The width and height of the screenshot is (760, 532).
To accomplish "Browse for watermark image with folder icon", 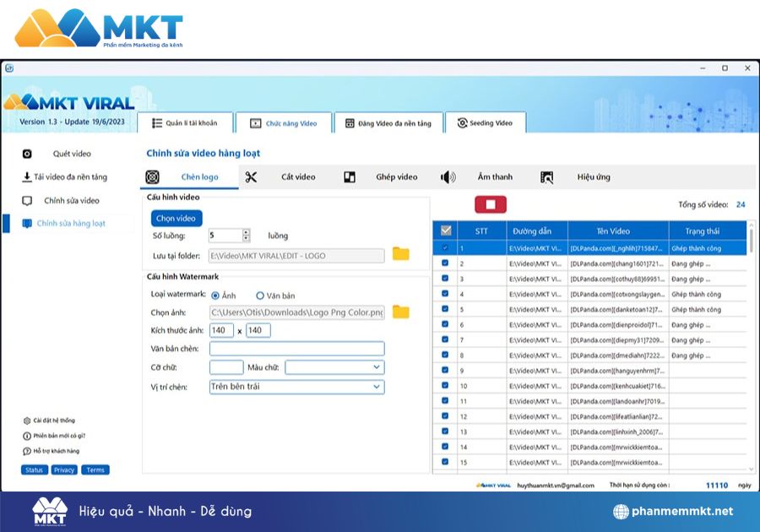I will tap(400, 312).
